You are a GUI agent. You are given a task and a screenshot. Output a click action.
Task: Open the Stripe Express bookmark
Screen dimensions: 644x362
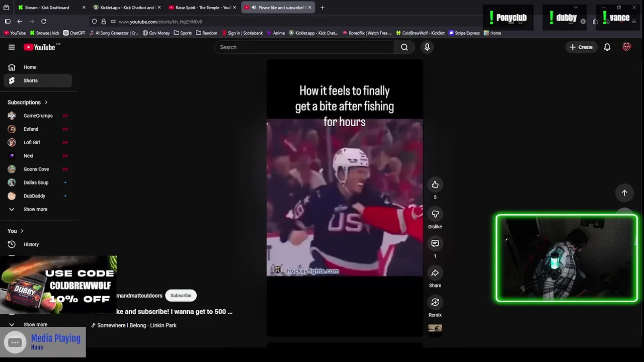point(464,33)
